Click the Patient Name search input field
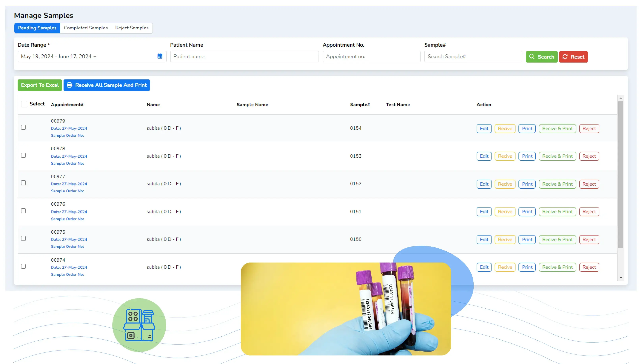Image resolution: width=642 pixels, height=364 pixels. pyautogui.click(x=245, y=56)
